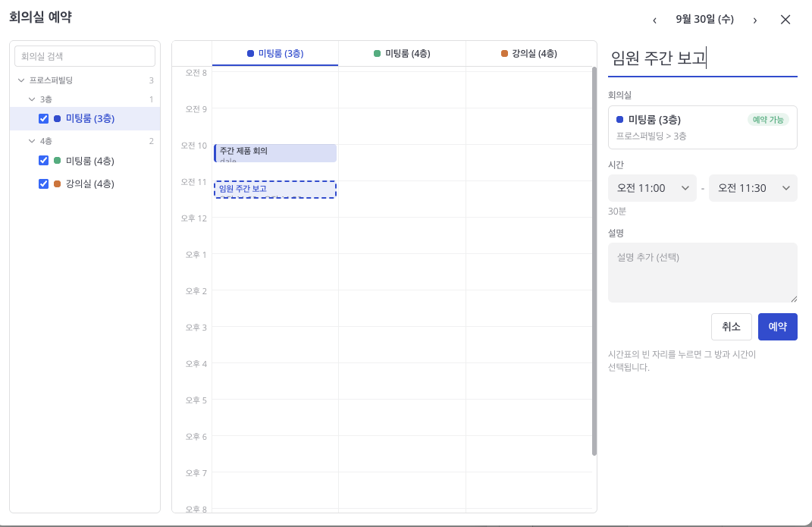
Task: Focus the 회의실 검색 search field
Action: click(85, 56)
